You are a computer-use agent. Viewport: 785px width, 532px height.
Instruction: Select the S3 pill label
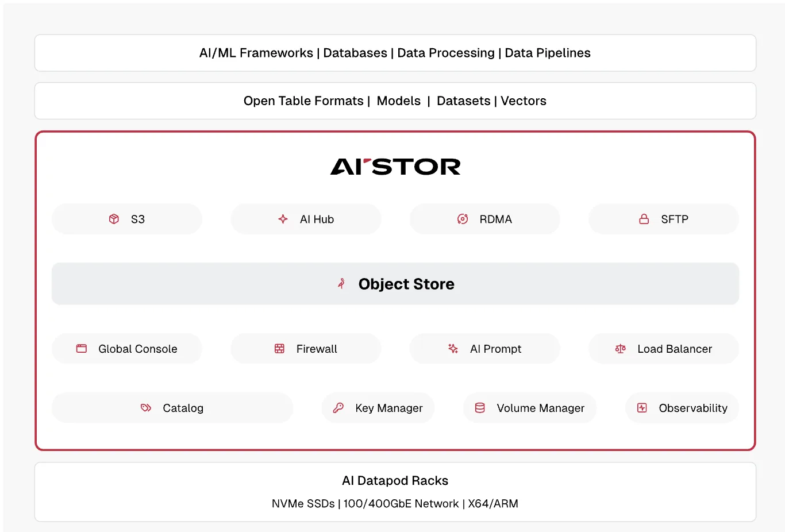(138, 219)
